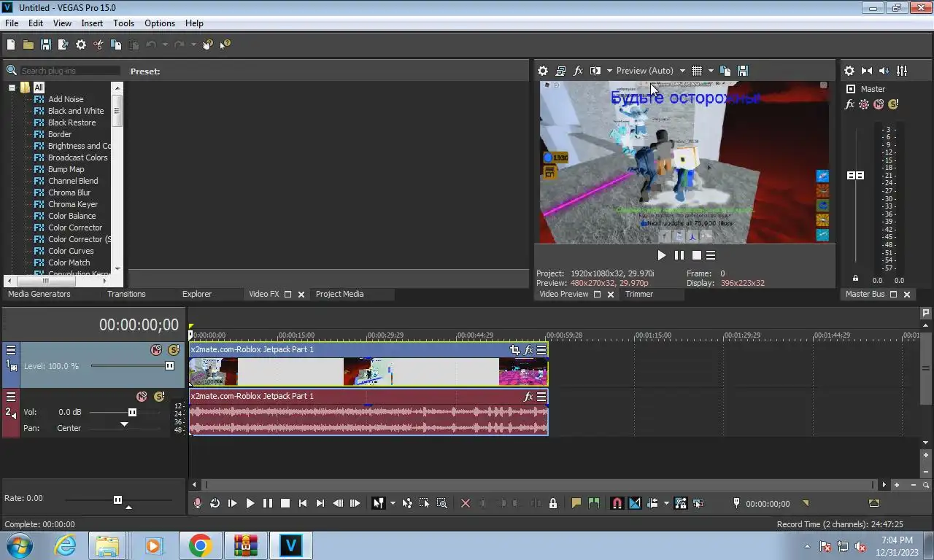Open Mixing Console icon on Master Bus

click(x=902, y=71)
